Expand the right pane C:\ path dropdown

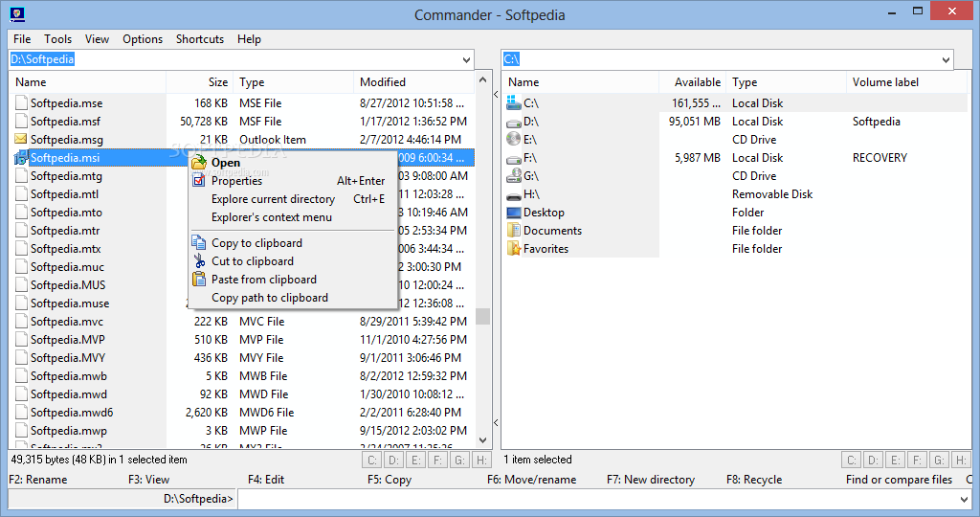point(946,60)
